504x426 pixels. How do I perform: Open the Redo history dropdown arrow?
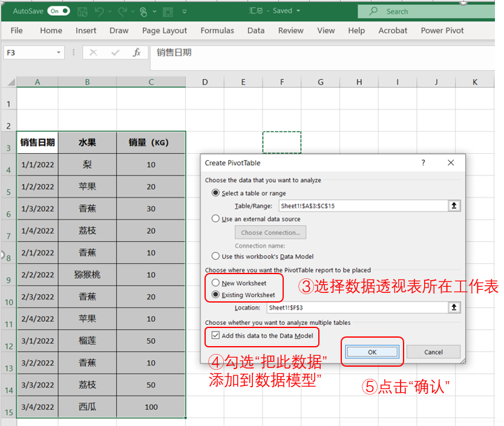pyautogui.click(x=133, y=11)
